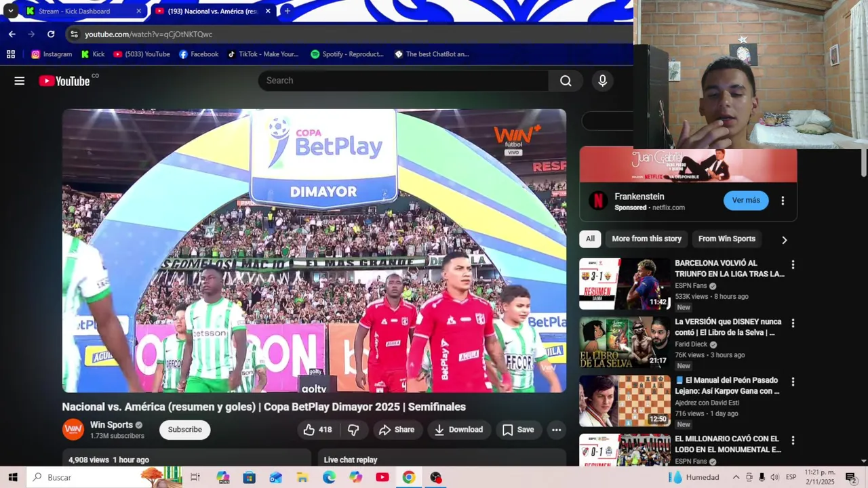The image size is (868, 488).
Task: Open Task View on the taskbar
Action: 195,477
